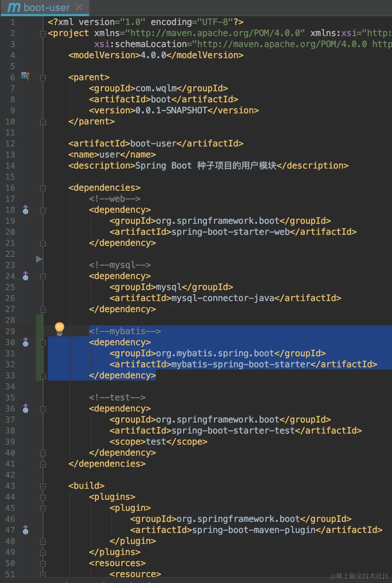Click the 0.0.1-SNAPSHOT version text
This screenshot has width=392, height=583.
tap(171, 110)
